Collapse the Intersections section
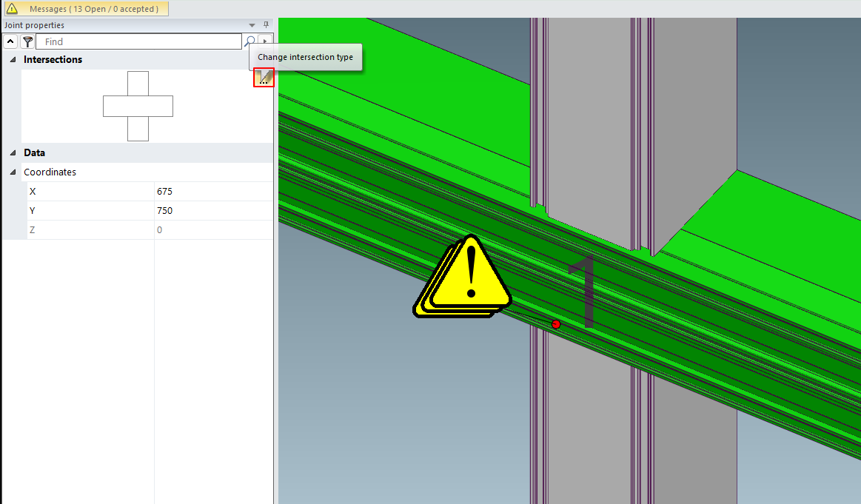The width and height of the screenshot is (861, 504). point(13,60)
